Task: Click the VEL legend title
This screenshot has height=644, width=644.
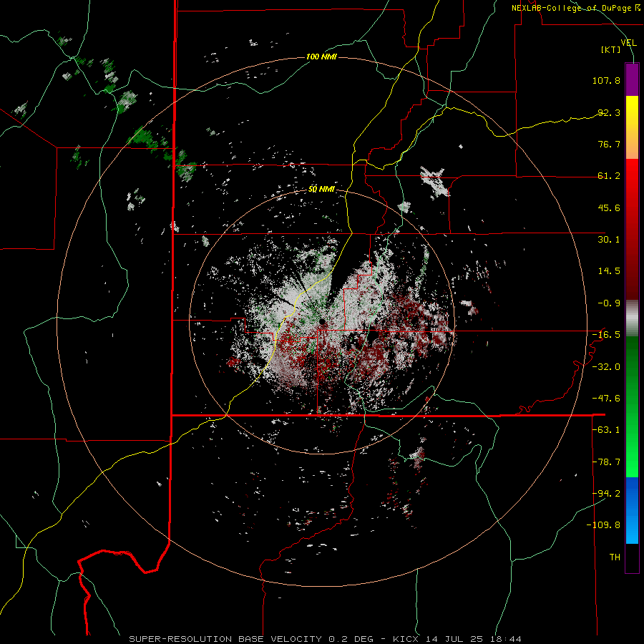Action: click(x=628, y=43)
